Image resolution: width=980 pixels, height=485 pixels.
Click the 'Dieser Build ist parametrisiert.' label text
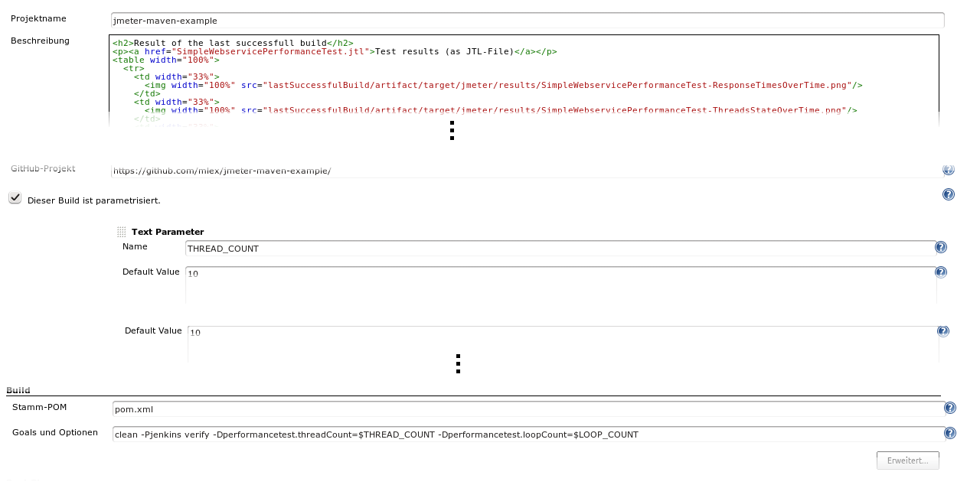[x=93, y=200]
